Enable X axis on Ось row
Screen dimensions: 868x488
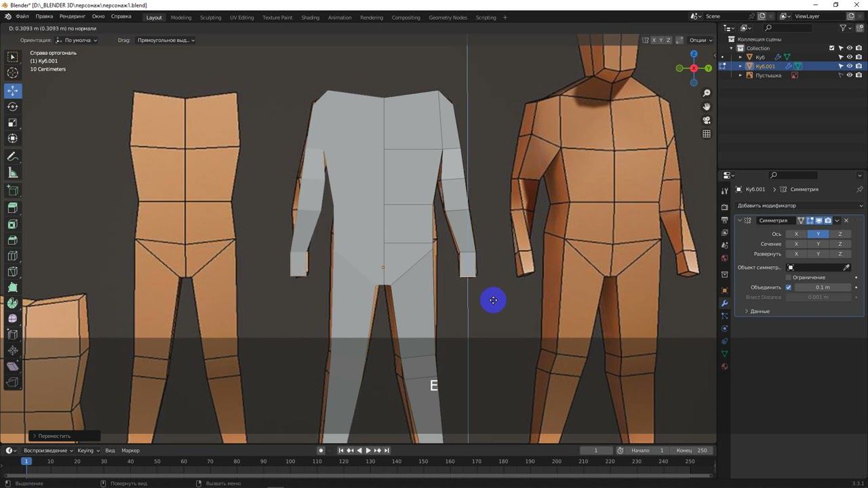[x=796, y=234]
